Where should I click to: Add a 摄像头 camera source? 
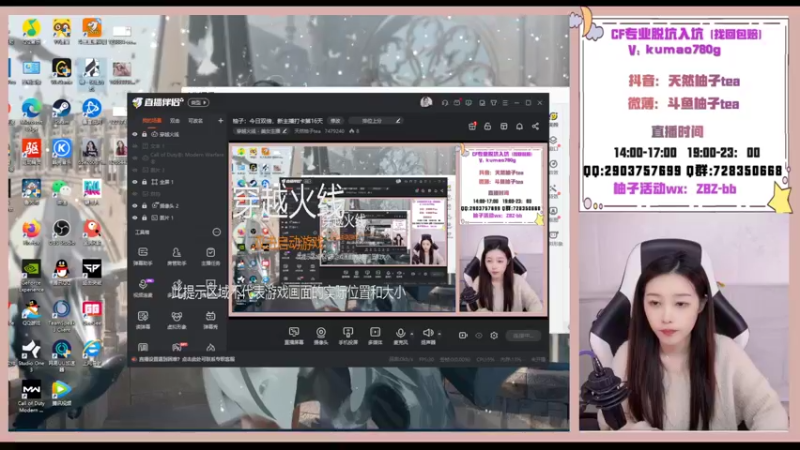[x=321, y=336]
